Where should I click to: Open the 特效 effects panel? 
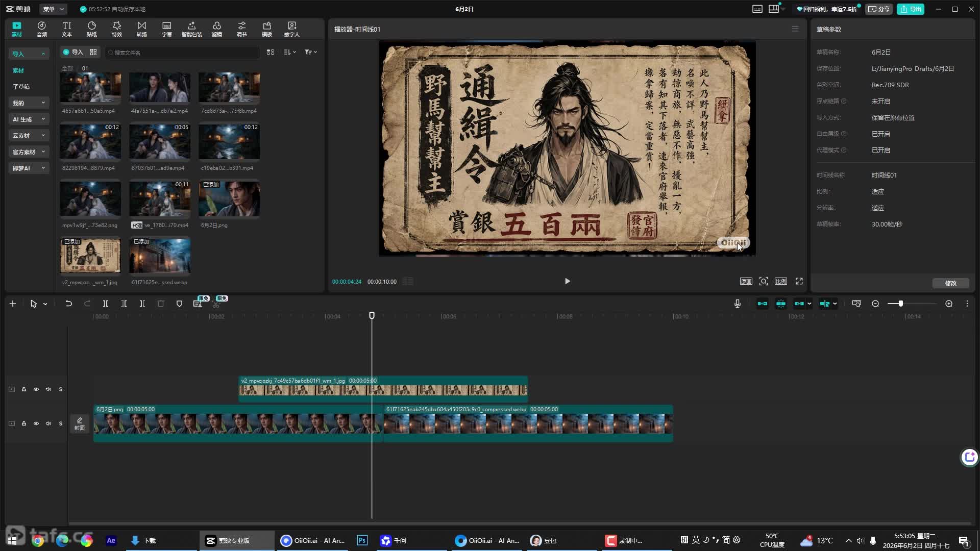(x=117, y=29)
